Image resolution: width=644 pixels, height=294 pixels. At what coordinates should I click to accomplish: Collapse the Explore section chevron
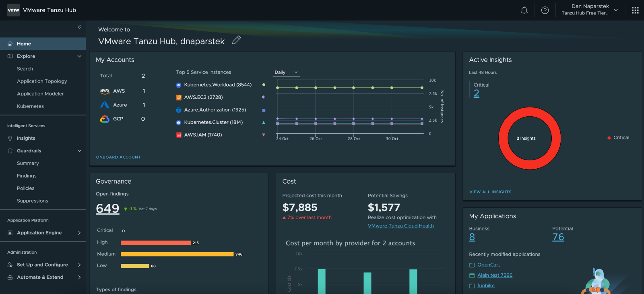pyautogui.click(x=79, y=56)
